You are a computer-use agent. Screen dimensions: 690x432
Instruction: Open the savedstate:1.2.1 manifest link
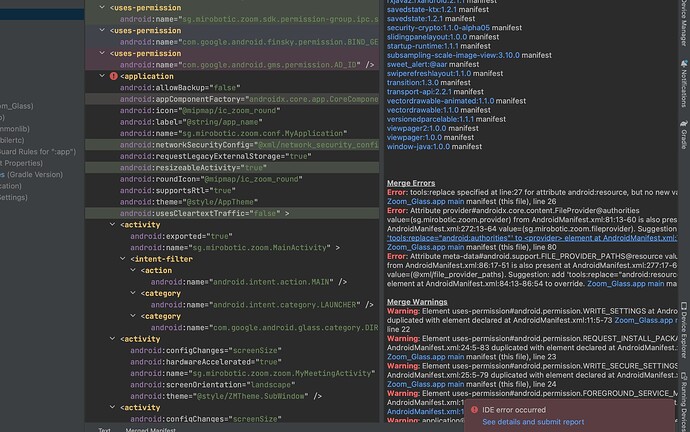[x=415, y=18]
